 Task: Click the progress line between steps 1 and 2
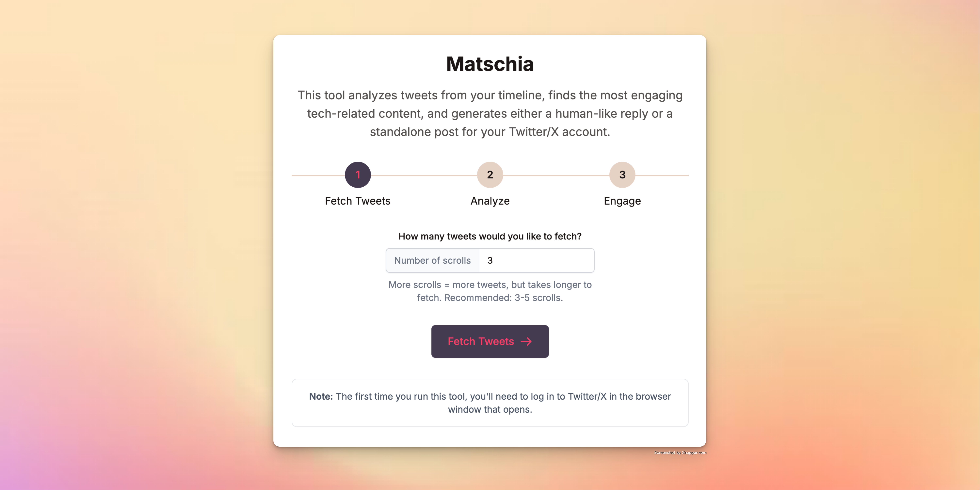click(424, 175)
